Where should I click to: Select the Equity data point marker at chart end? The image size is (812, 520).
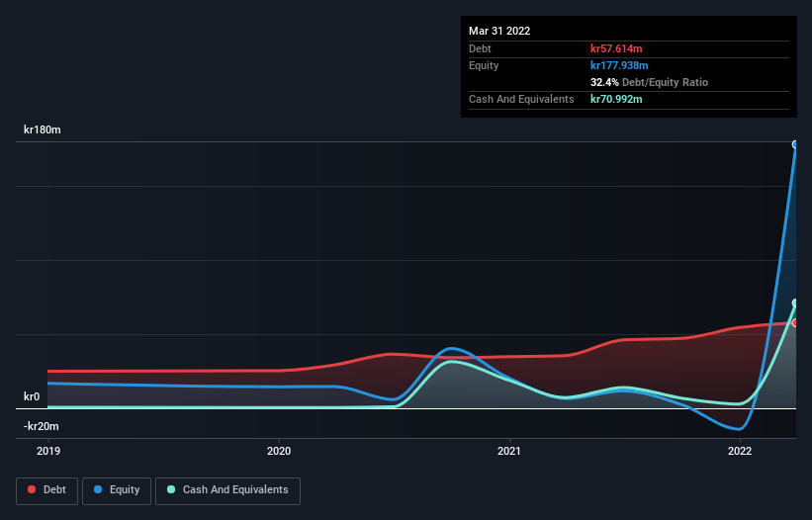[795, 144]
